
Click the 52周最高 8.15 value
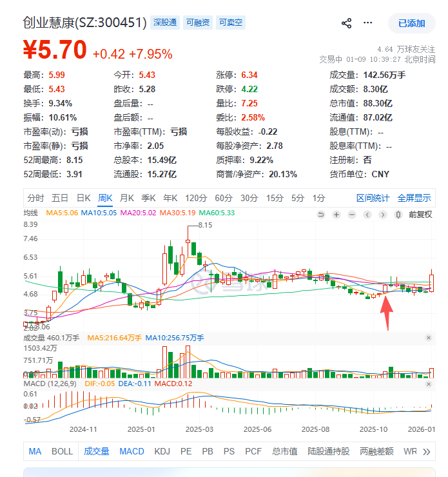tap(75, 161)
